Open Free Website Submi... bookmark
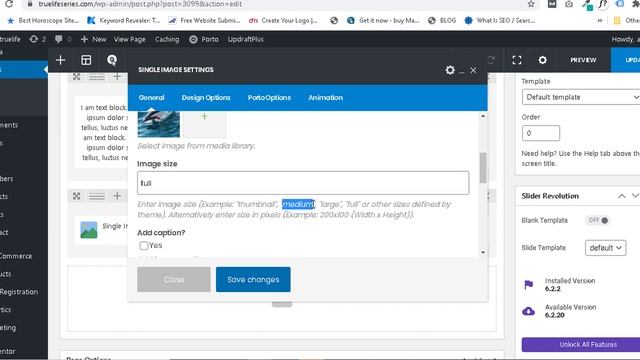This screenshot has height=360, width=640. click(x=204, y=20)
